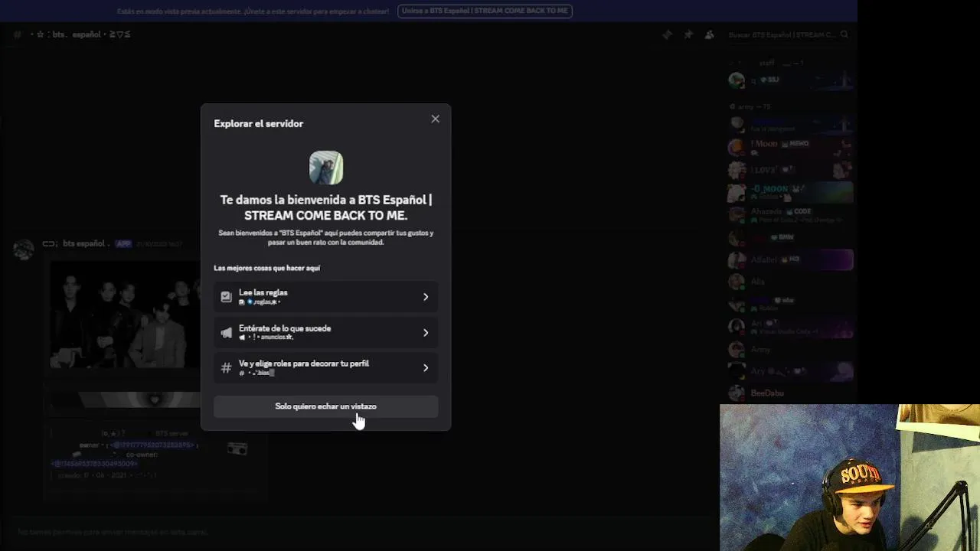Click Solo quiero echar un vistazo button
The height and width of the screenshot is (551, 980).
326,406
